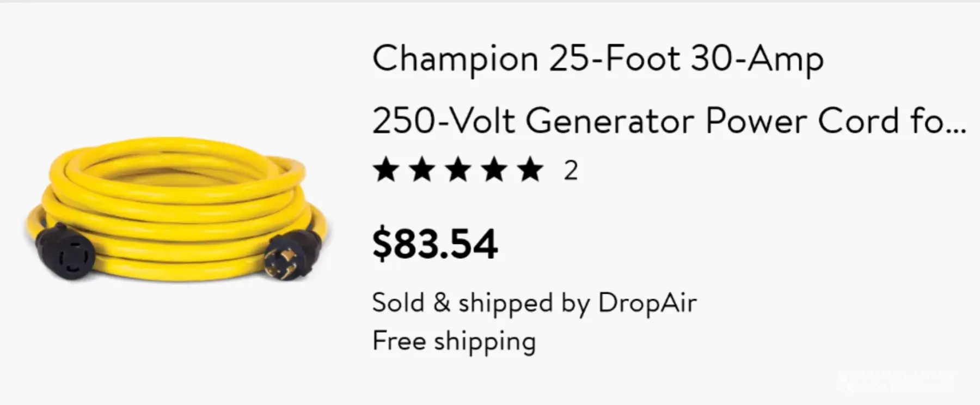This screenshot has height=405, width=980.
Task: Click the faint watermark logo in the corner
Action: click(x=898, y=382)
